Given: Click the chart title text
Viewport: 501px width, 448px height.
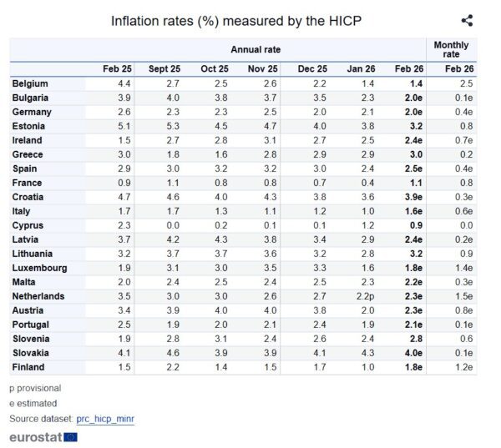Looking at the screenshot, I should (x=236, y=21).
